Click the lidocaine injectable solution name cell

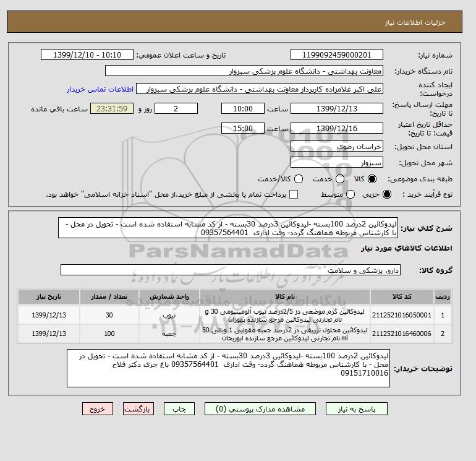285,334
